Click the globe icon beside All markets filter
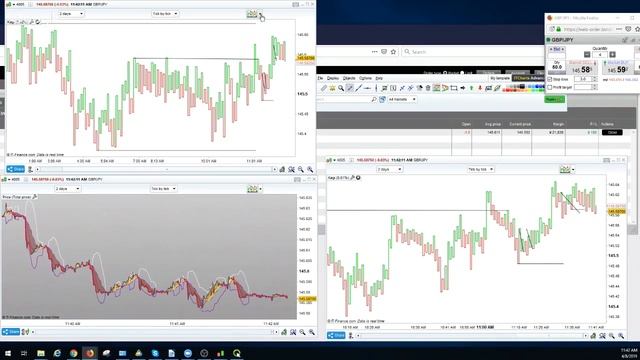640x360 pixels. pos(382,99)
